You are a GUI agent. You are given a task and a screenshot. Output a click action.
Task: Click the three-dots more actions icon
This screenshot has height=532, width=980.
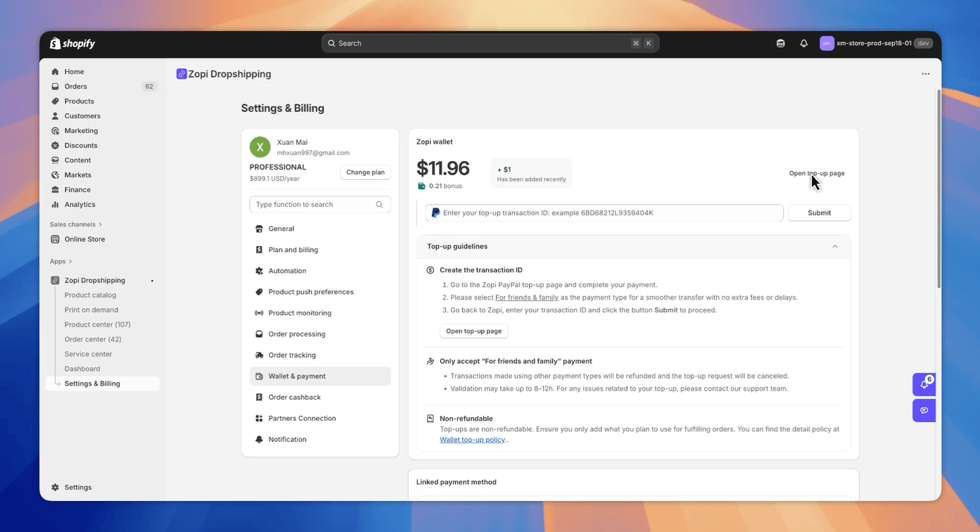tap(925, 74)
